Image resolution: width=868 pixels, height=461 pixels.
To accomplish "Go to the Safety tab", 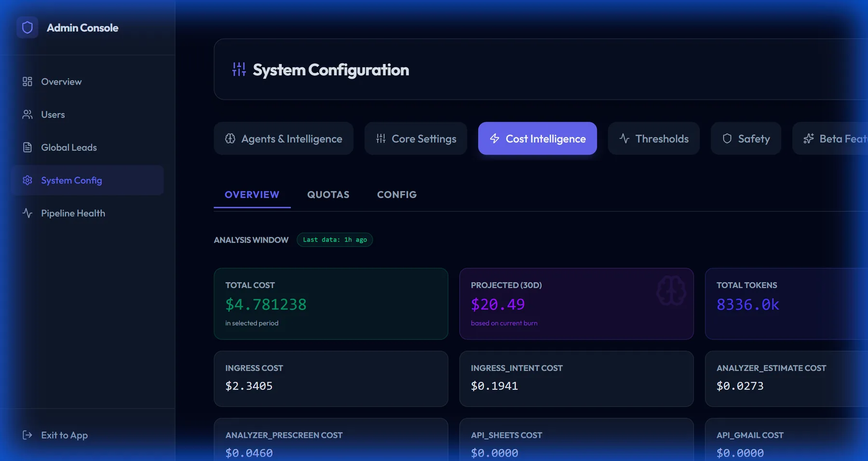I will pyautogui.click(x=746, y=138).
